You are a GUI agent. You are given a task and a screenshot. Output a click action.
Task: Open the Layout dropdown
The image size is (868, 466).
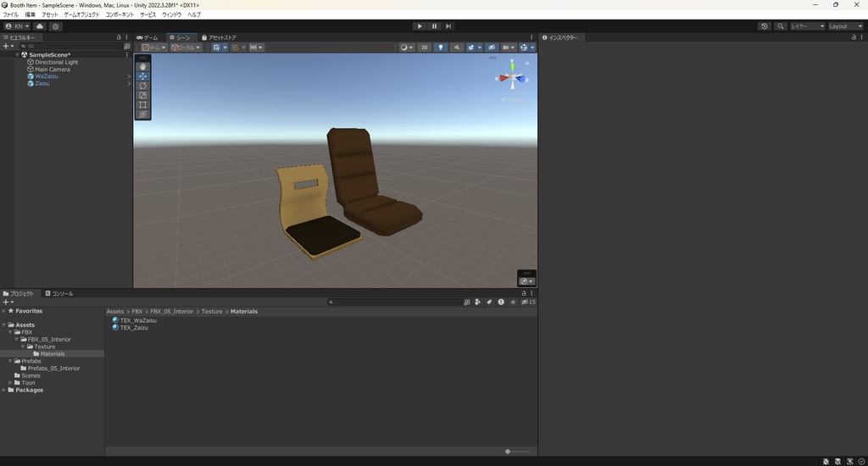coord(845,26)
